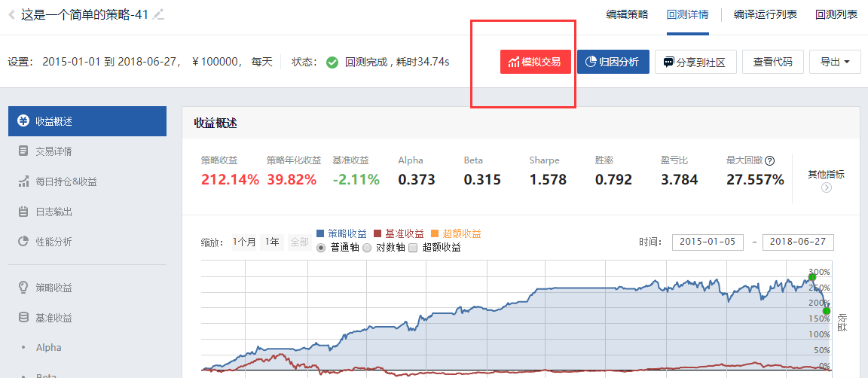Open 性能分析 in the sidebar

pos(53,242)
